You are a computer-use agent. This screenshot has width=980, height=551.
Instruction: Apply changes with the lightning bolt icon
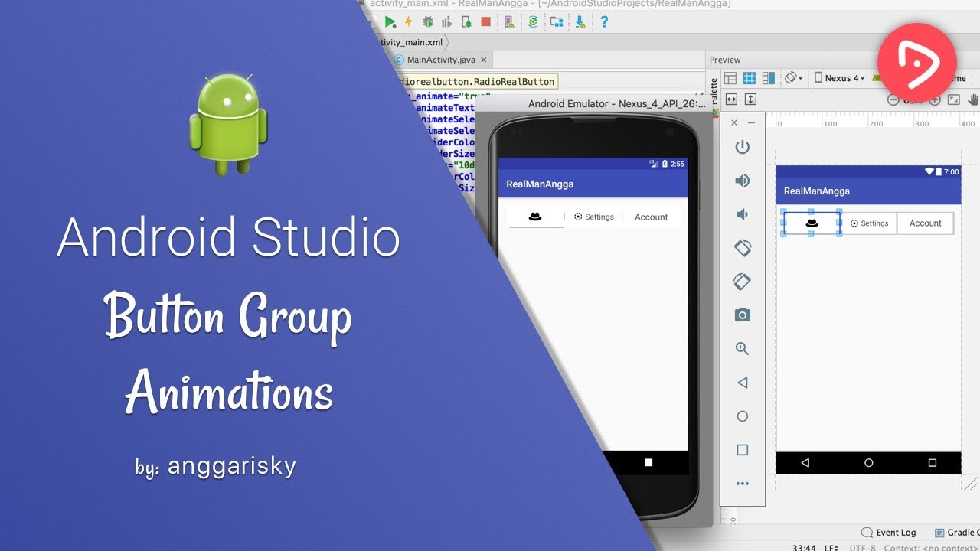click(409, 21)
